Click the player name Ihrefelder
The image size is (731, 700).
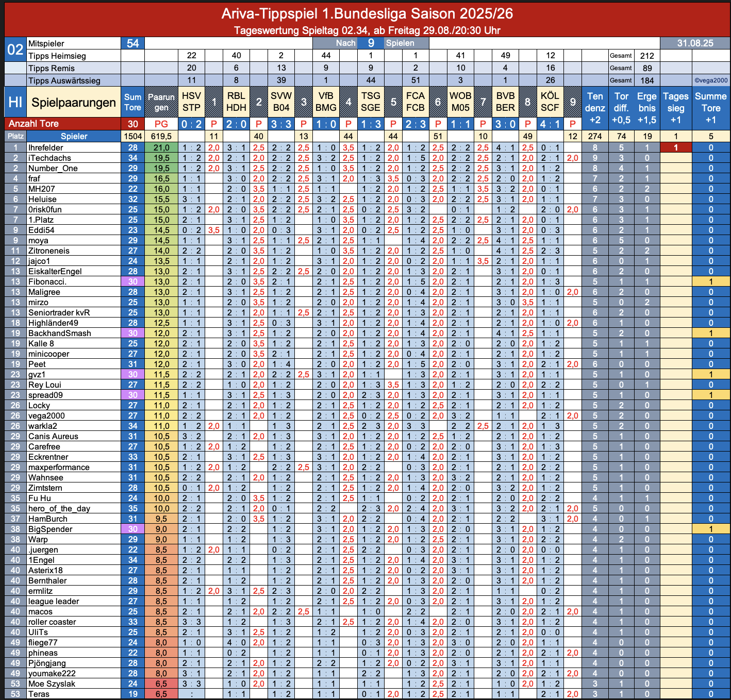tap(45, 147)
